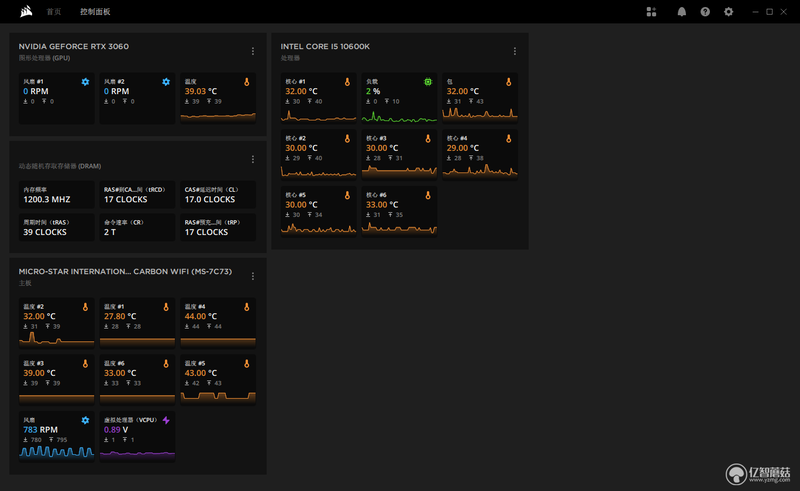
Task: Click the 27.80 °C 温度 #1 reading
Action: (x=120, y=316)
